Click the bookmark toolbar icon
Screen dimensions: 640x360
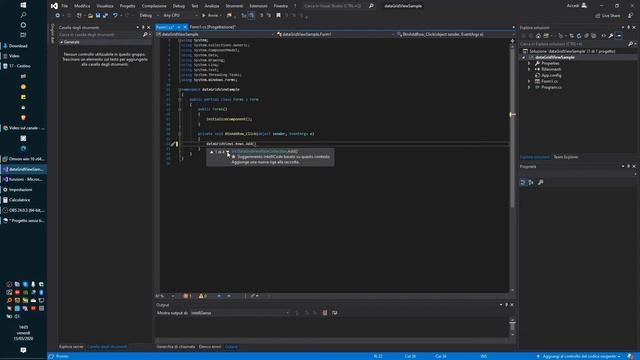(x=278, y=16)
